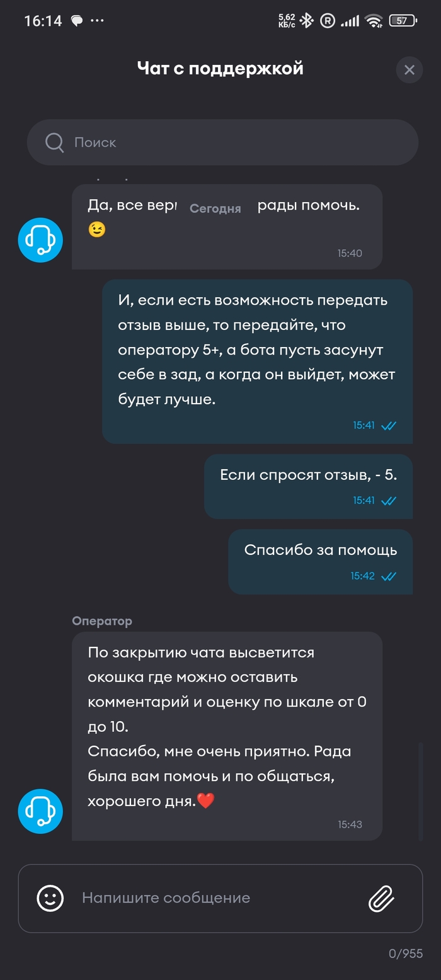Tap the read checkmarks on Спасибо за помощь
441x980 pixels.
(389, 576)
